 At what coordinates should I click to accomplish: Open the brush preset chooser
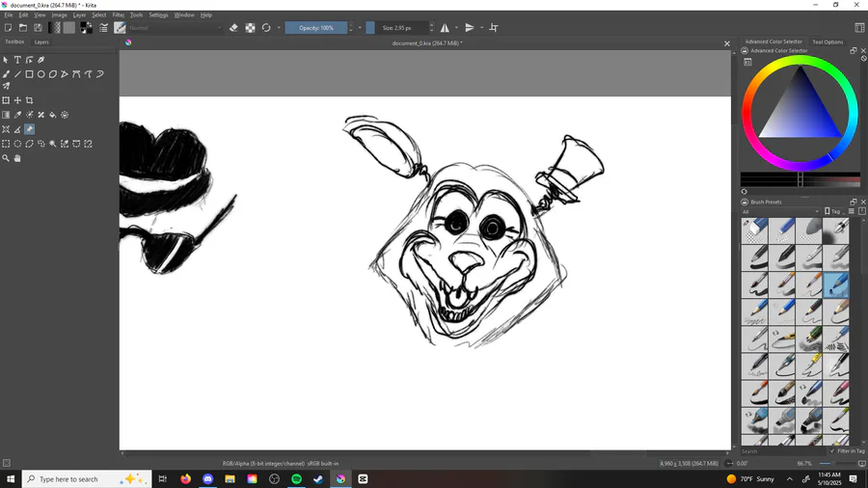pos(121,28)
